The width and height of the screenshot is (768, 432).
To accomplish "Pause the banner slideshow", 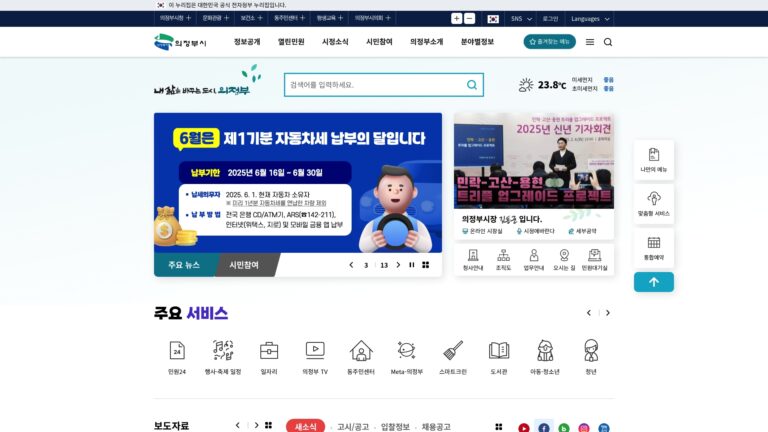I will click(x=411, y=265).
